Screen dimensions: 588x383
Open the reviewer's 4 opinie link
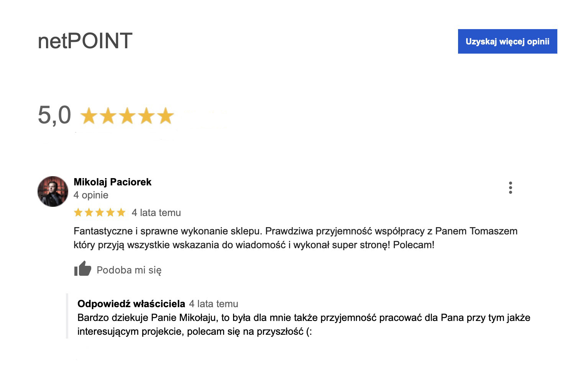click(91, 195)
